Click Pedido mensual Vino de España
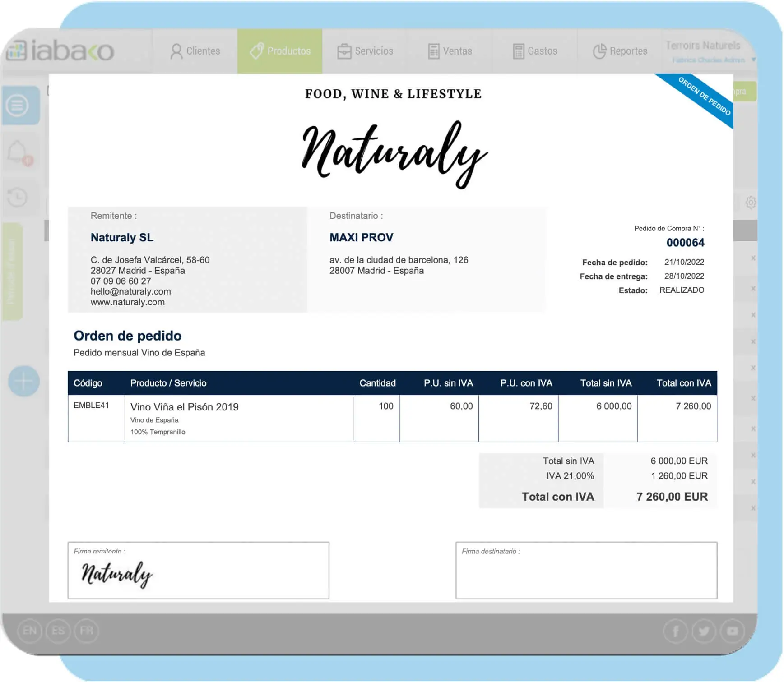784x682 pixels. [x=139, y=353]
